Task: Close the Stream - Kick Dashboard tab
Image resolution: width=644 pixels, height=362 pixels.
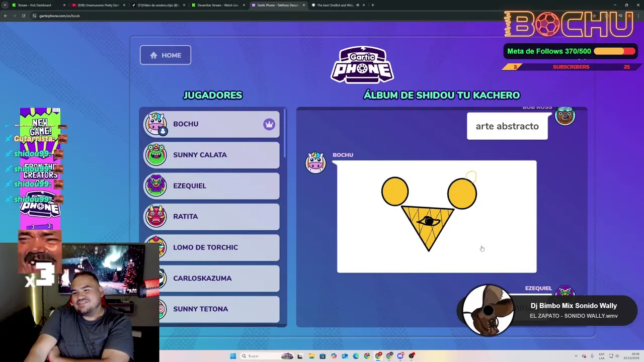Action: coord(64,5)
